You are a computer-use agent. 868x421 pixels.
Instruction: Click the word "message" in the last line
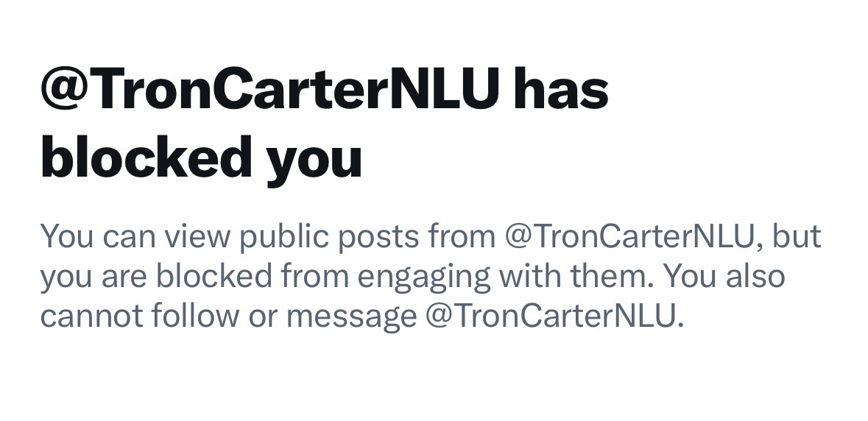click(351, 316)
